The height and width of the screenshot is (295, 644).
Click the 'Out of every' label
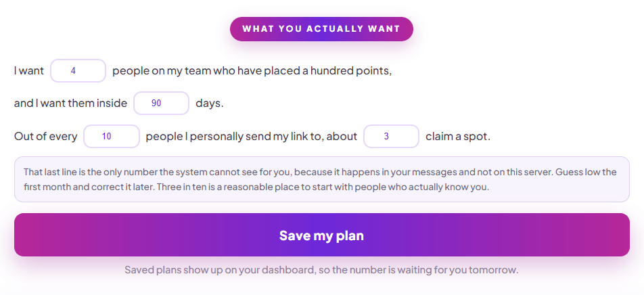coord(45,137)
